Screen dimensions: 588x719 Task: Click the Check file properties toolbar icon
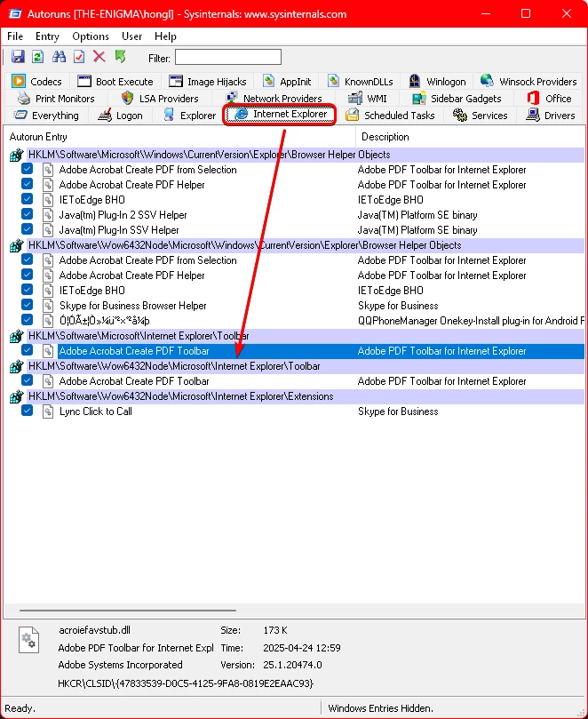(x=79, y=57)
